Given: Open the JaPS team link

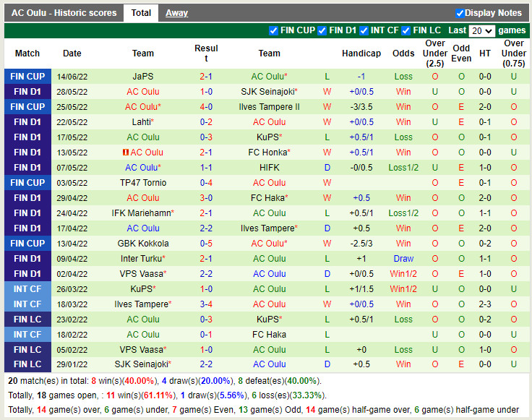Looking at the screenshot, I should (143, 77).
